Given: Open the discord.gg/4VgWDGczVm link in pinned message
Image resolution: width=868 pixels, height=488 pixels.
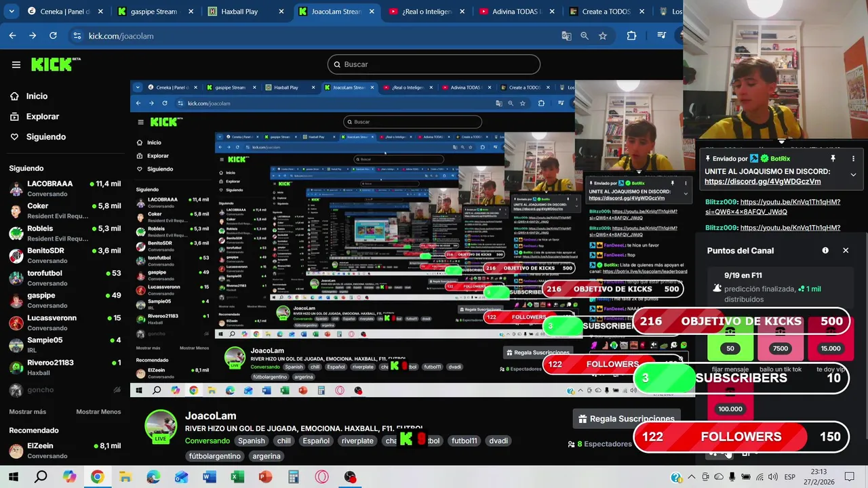Looking at the screenshot, I should coord(763,182).
